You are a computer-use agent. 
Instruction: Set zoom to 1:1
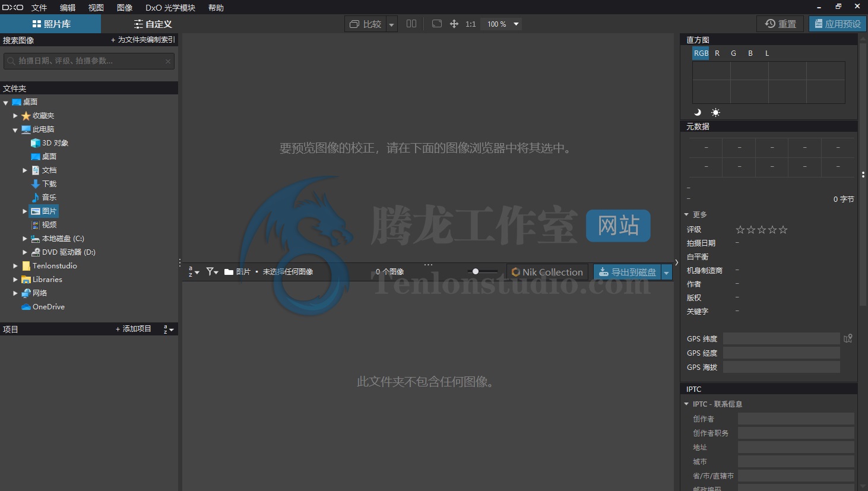471,24
